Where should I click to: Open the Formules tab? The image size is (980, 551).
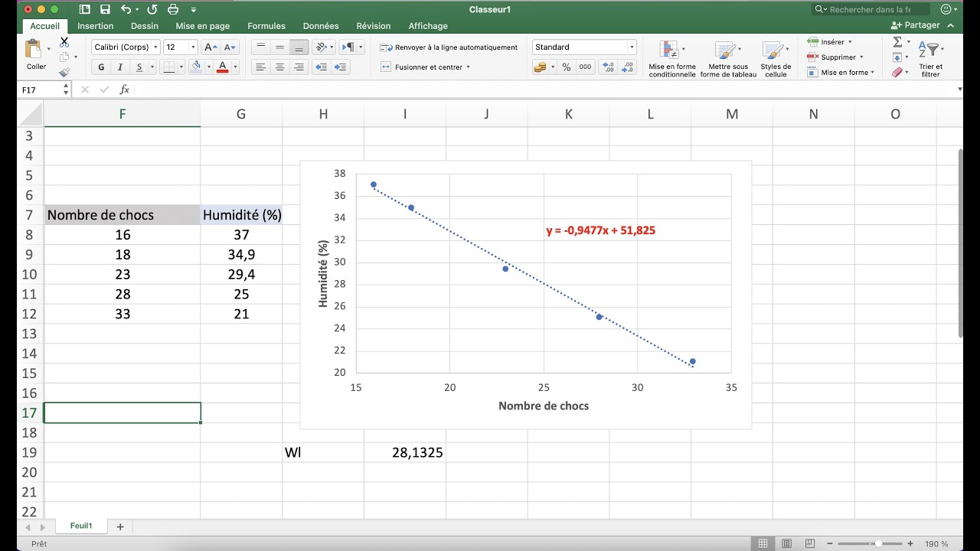[266, 26]
